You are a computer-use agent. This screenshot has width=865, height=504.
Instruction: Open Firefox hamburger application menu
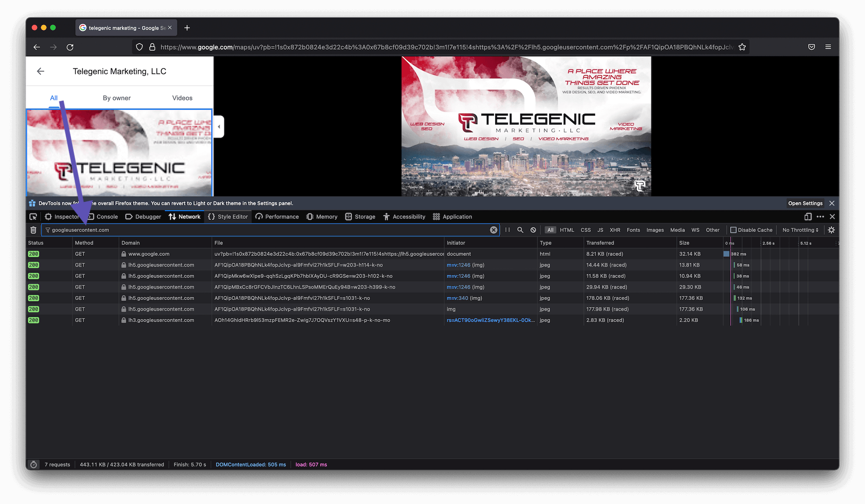point(828,47)
